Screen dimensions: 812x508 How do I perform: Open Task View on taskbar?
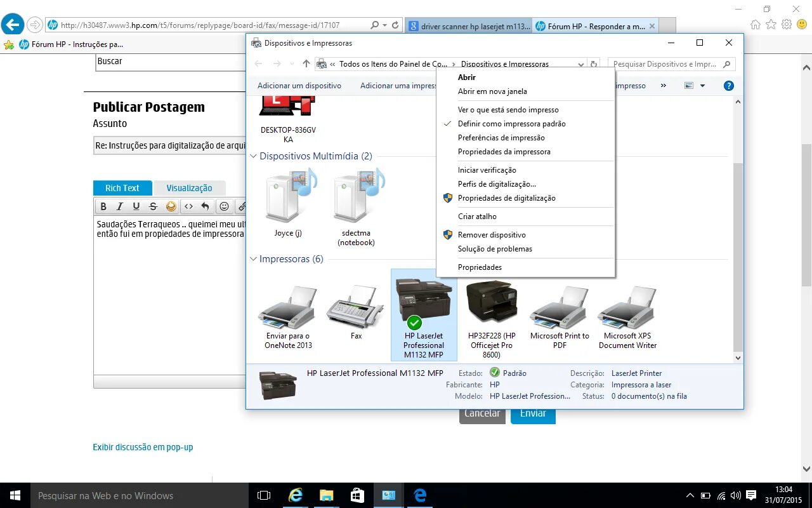[x=264, y=495]
